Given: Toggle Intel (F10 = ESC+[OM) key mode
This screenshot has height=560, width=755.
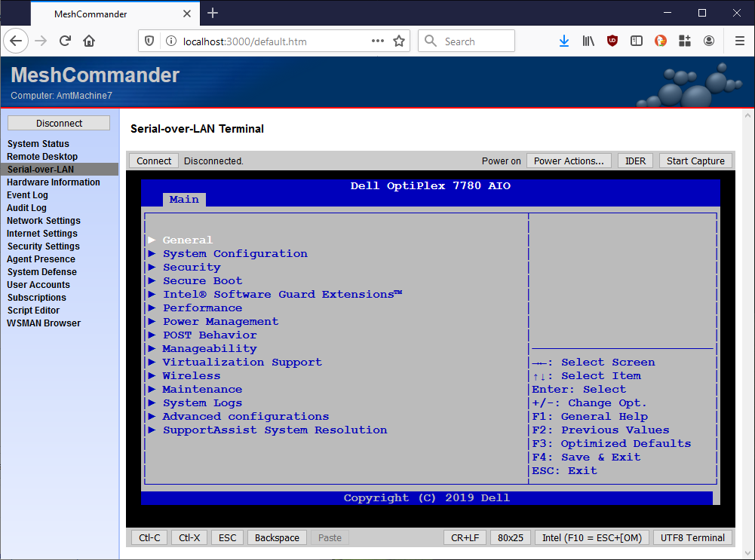Looking at the screenshot, I should 592,537.
